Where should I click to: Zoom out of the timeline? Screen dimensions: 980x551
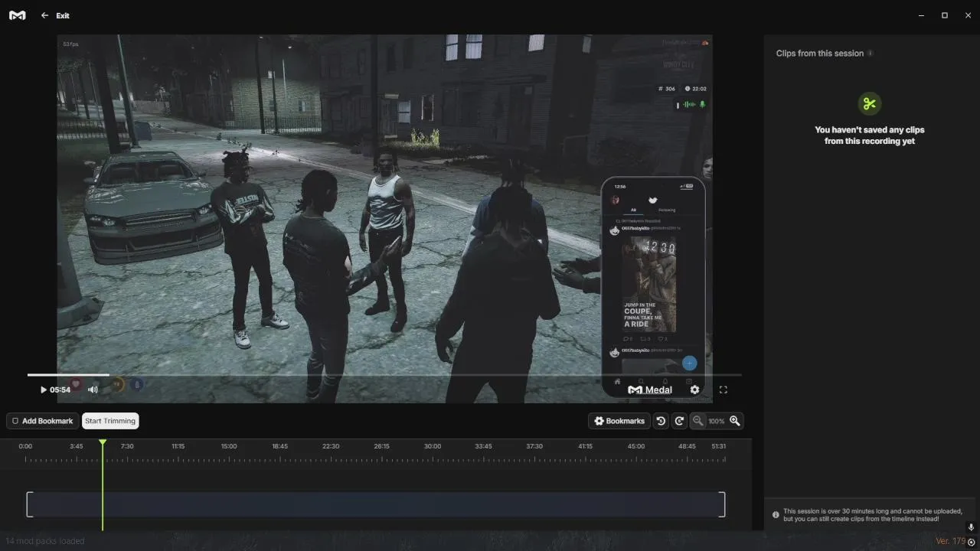click(697, 421)
